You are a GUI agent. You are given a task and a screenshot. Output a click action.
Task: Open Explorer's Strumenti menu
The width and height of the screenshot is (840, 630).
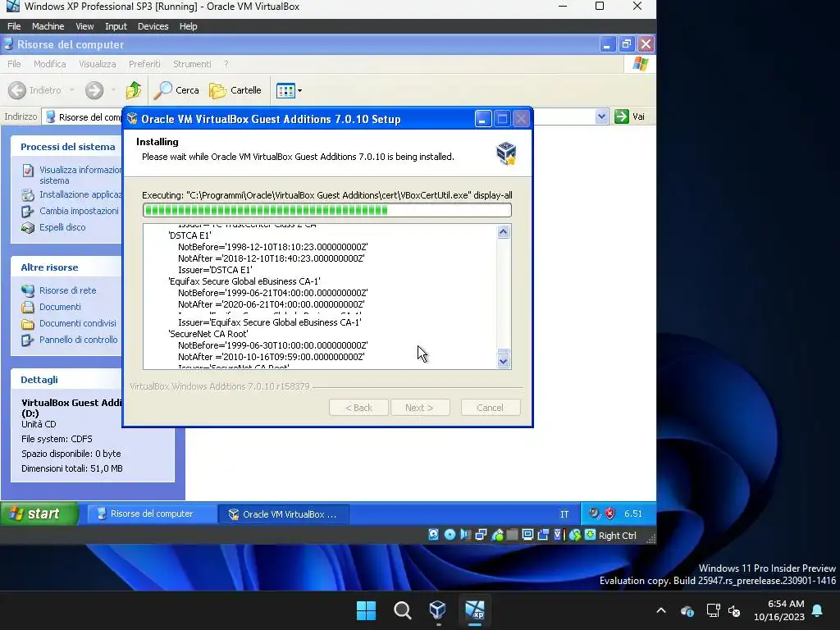coord(192,64)
